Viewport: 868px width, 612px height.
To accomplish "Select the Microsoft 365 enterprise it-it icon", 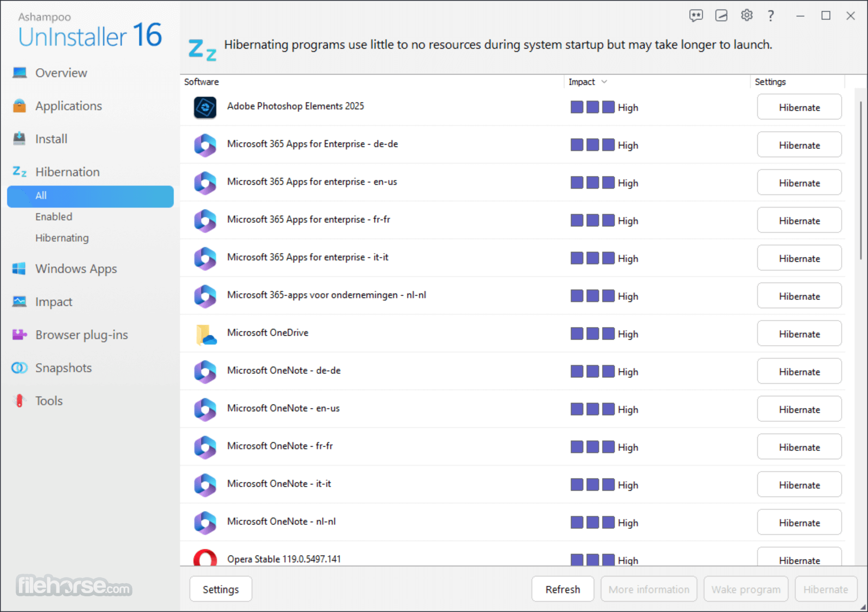I will tap(205, 259).
